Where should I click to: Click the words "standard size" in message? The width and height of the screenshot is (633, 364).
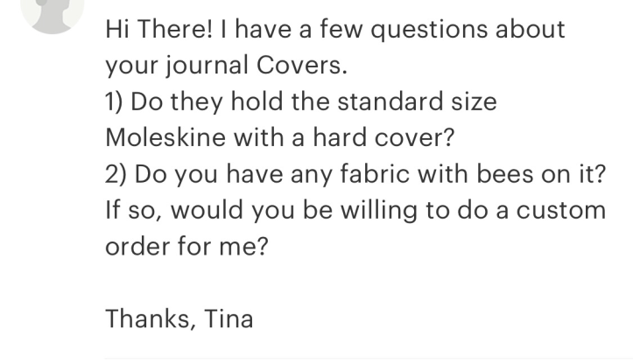(x=420, y=101)
